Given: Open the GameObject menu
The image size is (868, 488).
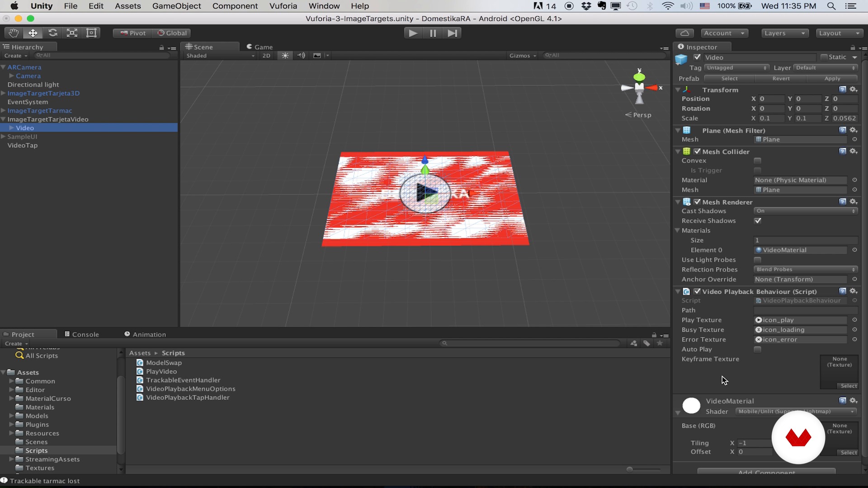Looking at the screenshot, I should click(x=176, y=6).
